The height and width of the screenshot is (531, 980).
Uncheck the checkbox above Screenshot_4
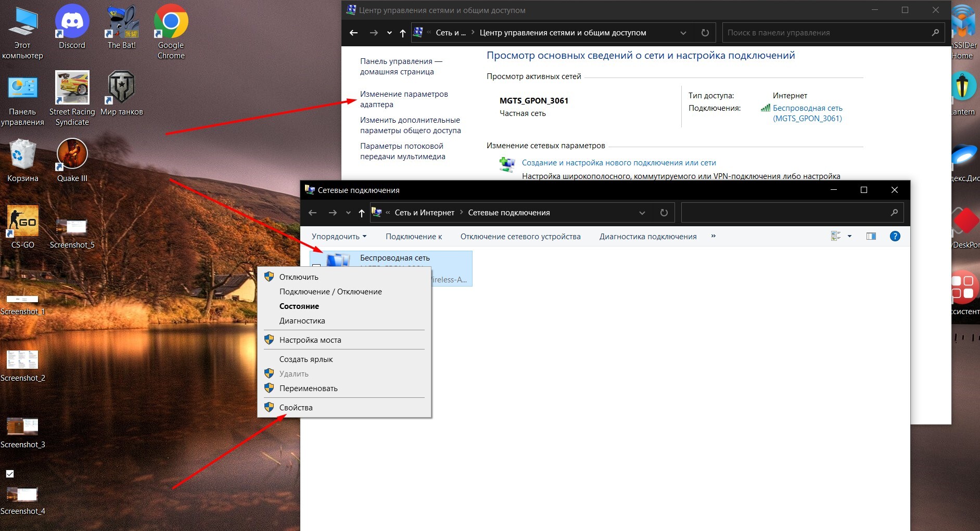10,474
